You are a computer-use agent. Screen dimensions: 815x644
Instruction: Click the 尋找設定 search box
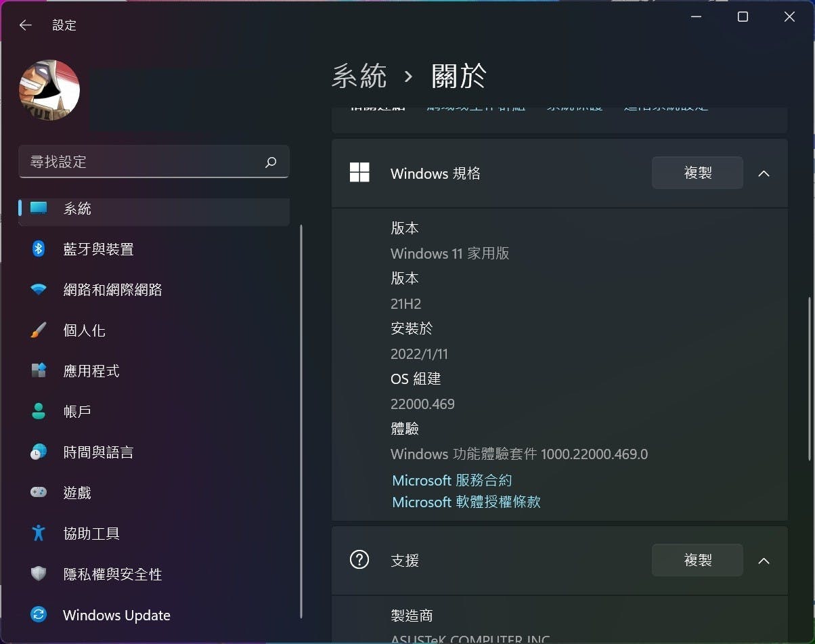coord(154,162)
